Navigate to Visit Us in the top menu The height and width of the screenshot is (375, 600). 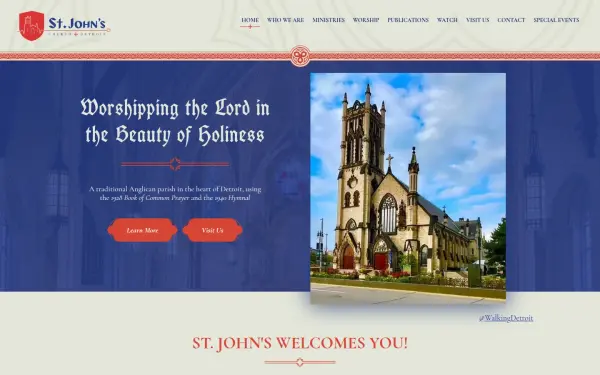click(478, 20)
